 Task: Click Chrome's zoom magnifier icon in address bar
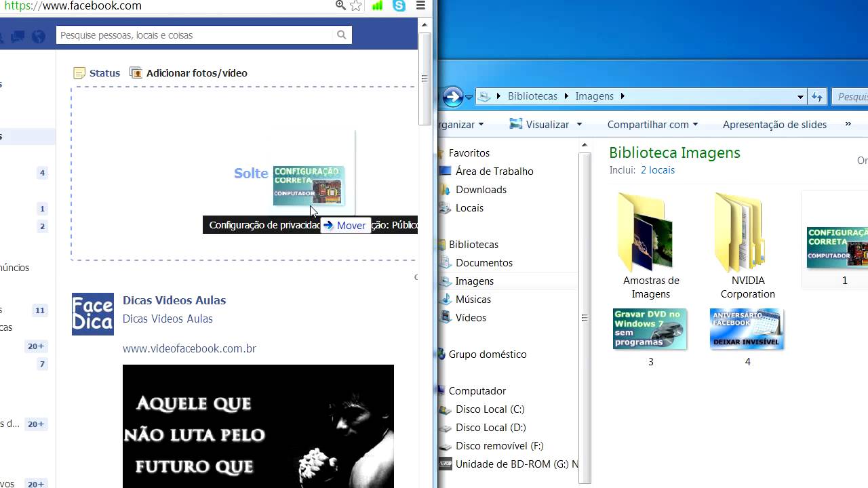click(340, 5)
